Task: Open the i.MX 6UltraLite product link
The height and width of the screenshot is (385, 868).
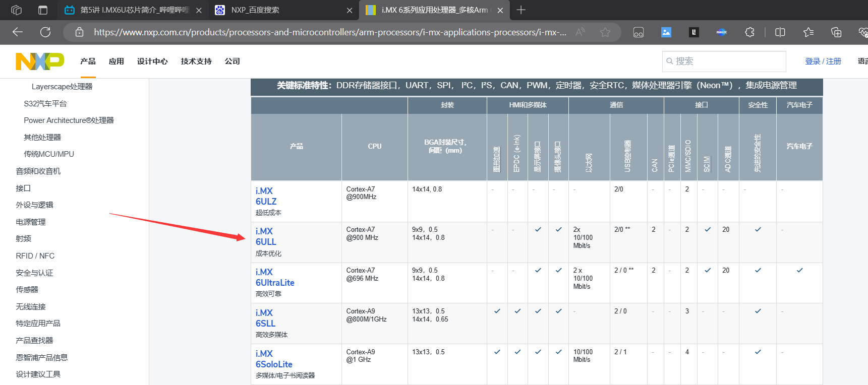Action: coord(275,277)
